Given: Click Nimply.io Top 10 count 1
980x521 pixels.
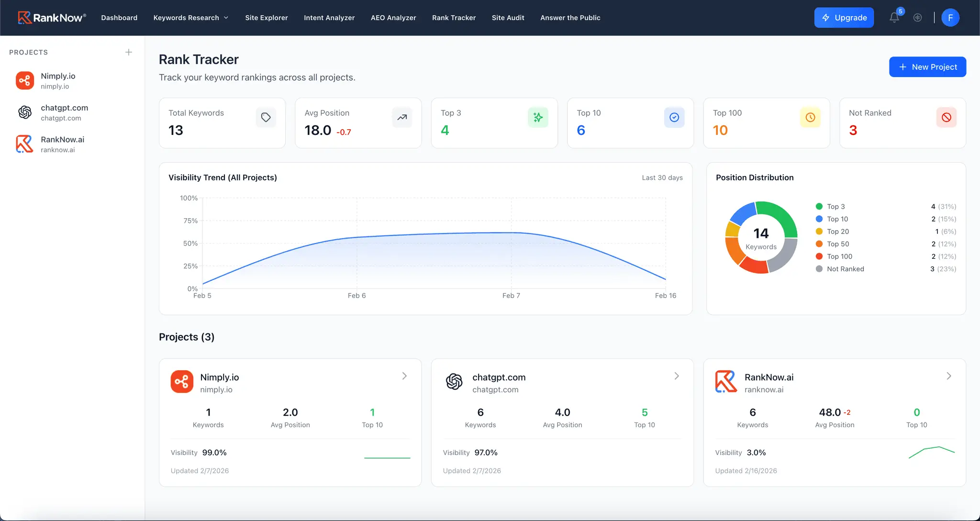Looking at the screenshot, I should coord(372,412).
